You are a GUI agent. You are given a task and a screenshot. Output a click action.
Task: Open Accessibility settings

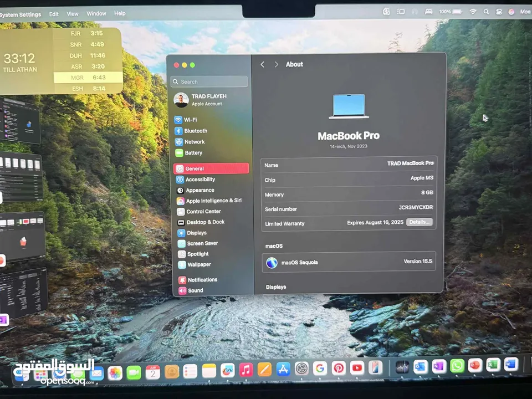196,180
